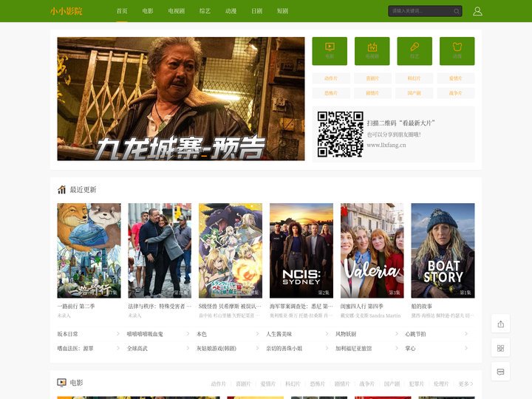Choose the 动作片 genre tag
The image size is (532, 399).
pos(331,78)
